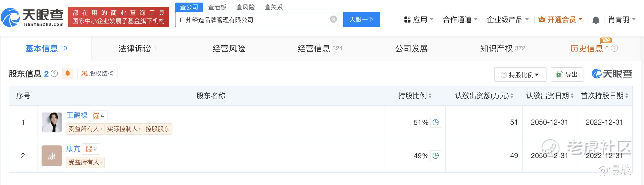The width and height of the screenshot is (644, 185).
Task: Click the 天眼一下 search button
Action: (x=362, y=20)
